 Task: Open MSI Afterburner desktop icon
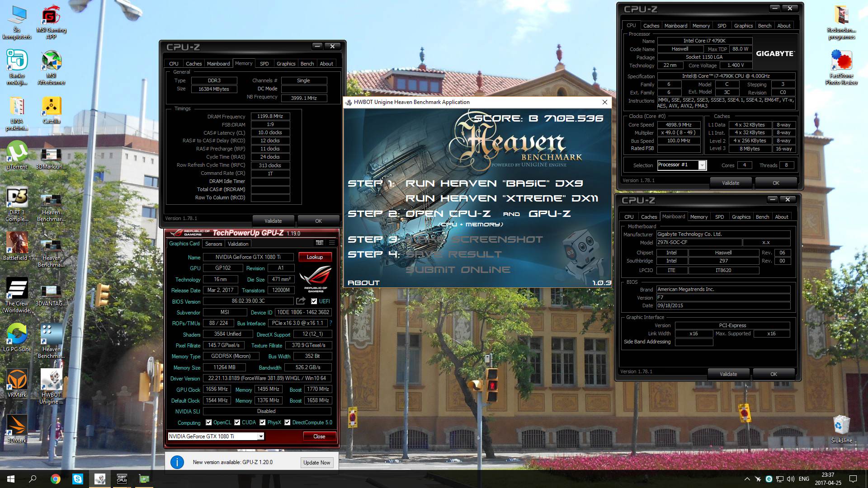pos(51,68)
